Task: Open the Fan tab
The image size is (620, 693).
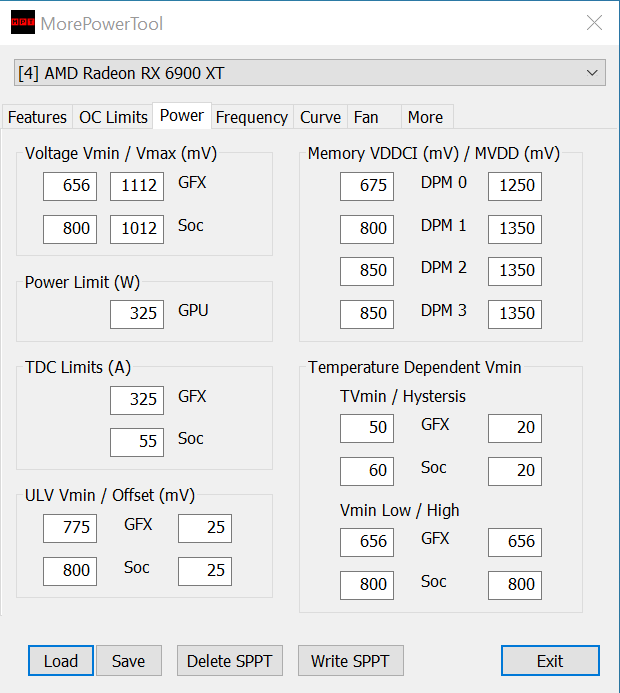Action: point(374,117)
